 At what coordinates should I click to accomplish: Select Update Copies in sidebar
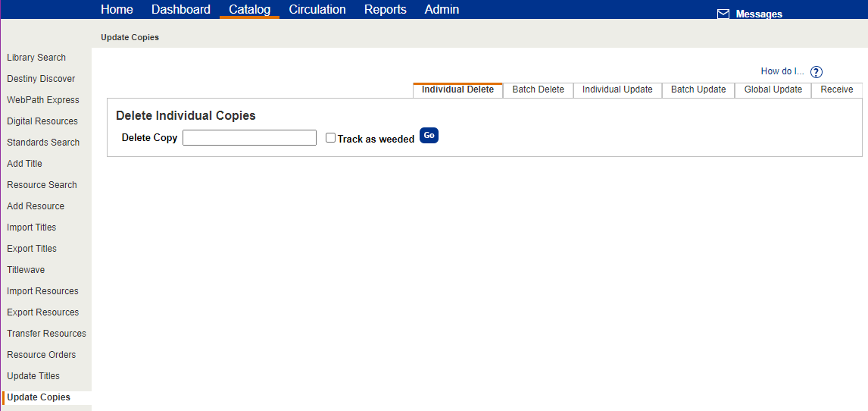pyautogui.click(x=39, y=397)
